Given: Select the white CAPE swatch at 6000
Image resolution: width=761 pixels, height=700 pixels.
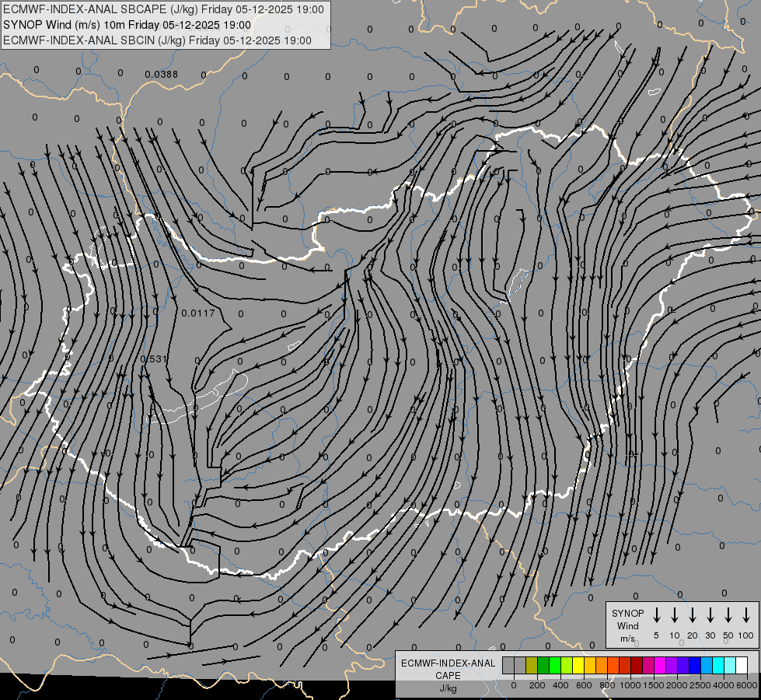Looking at the screenshot, I should pyautogui.click(x=742, y=665).
